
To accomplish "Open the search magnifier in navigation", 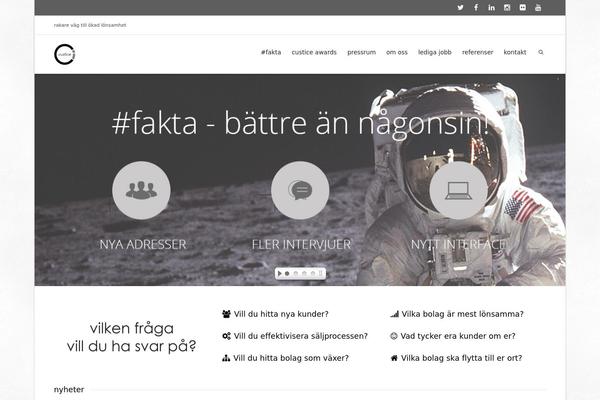I will (541, 52).
